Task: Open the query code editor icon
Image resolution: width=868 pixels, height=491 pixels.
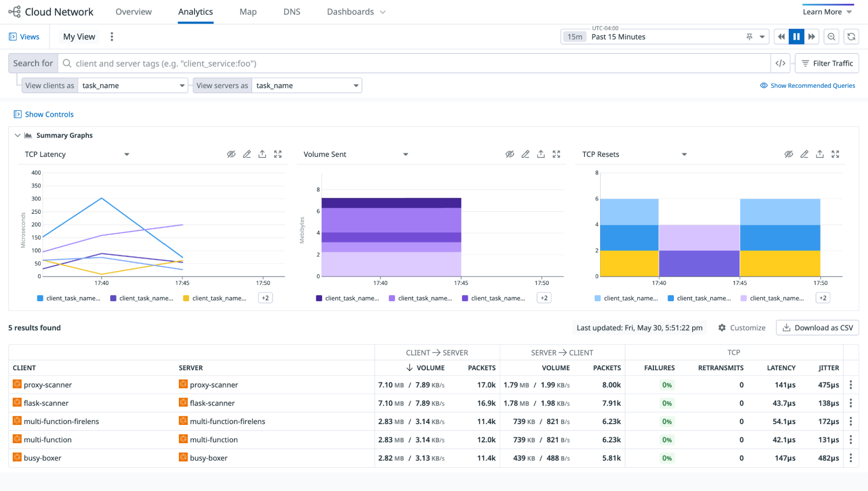Action: pyautogui.click(x=780, y=63)
